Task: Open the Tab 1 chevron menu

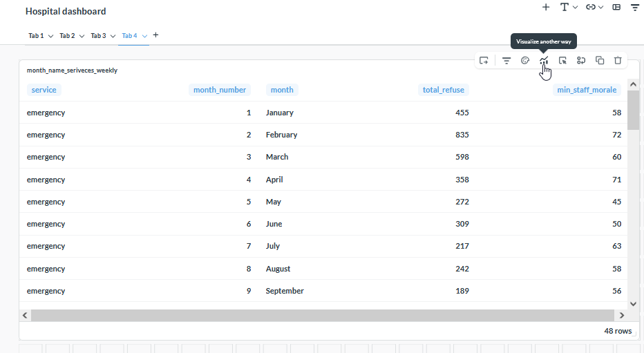Action: 50,36
